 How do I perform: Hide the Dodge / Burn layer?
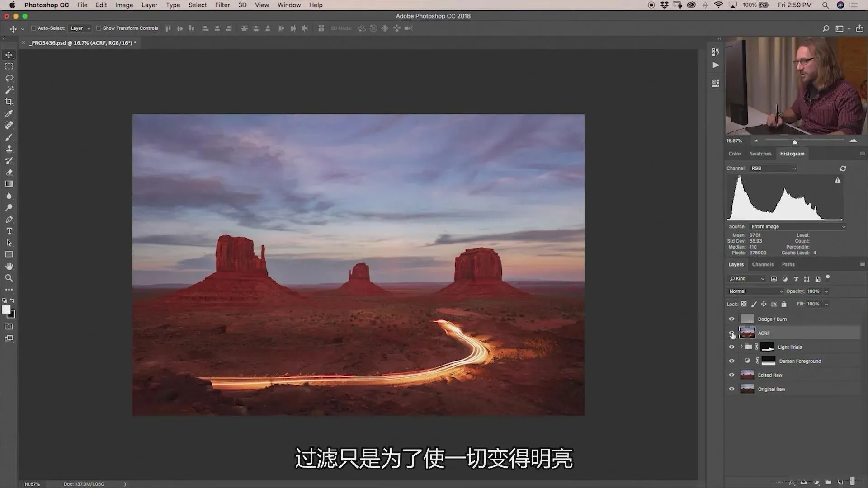(x=731, y=319)
